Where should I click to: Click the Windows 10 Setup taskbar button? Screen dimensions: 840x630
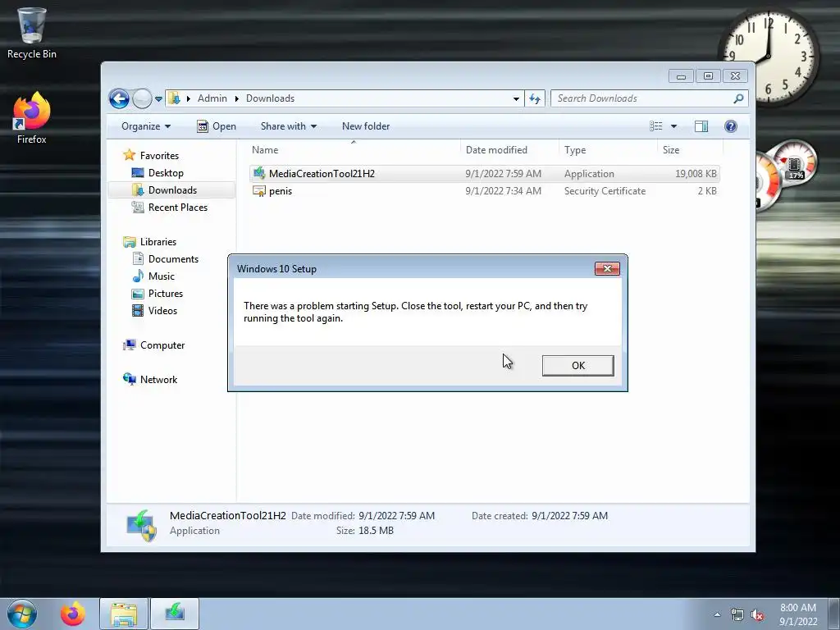(x=175, y=614)
